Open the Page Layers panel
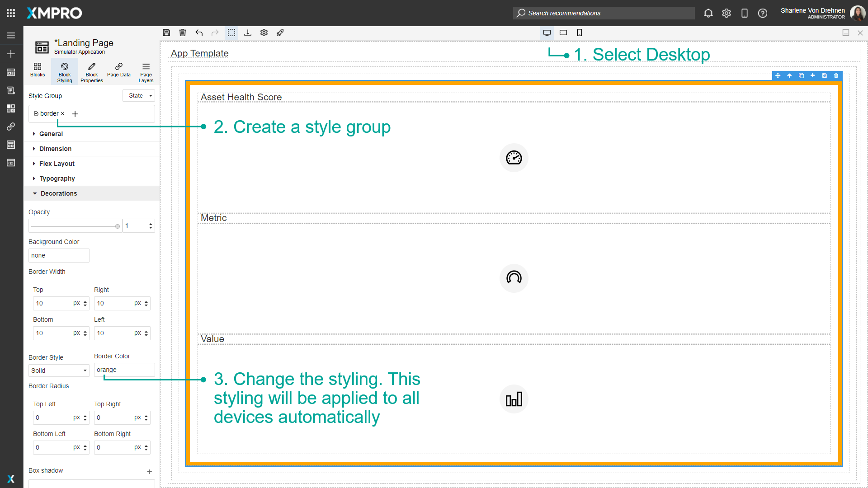868x488 pixels. 146,71
